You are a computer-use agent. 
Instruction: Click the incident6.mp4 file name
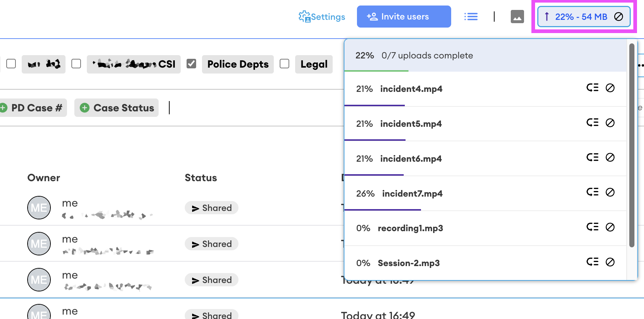click(411, 159)
